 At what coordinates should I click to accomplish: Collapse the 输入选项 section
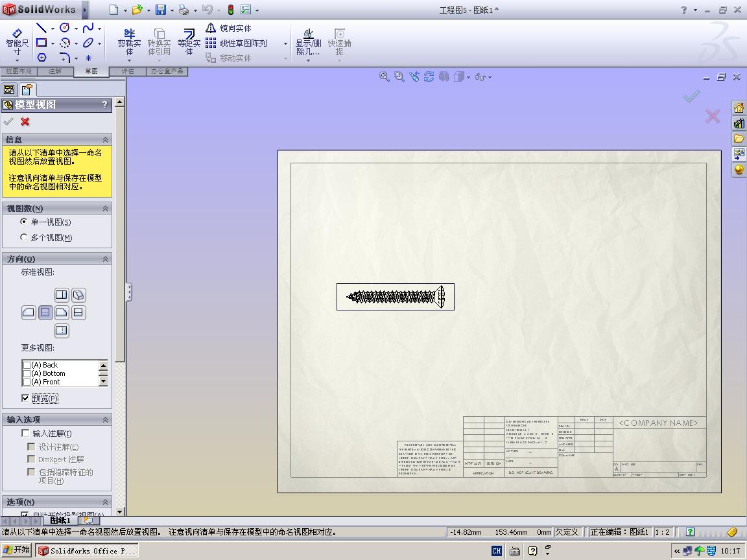pyautogui.click(x=105, y=419)
